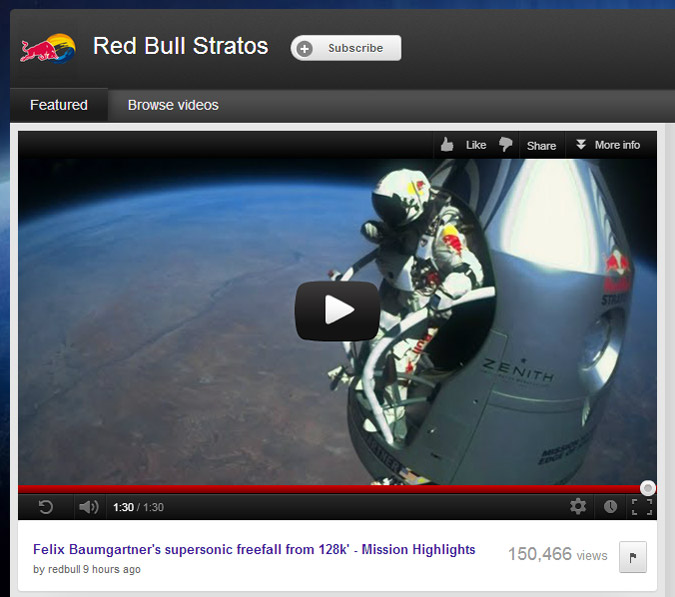Dislike the video with thumbs down icon
Screen dimensions: 675x597
click(x=506, y=145)
